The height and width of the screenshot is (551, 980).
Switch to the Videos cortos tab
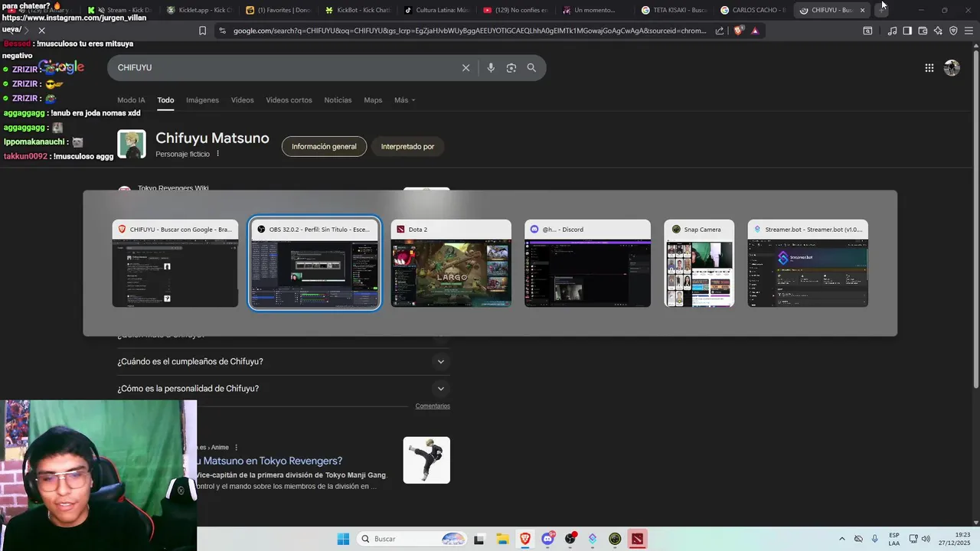(289, 100)
